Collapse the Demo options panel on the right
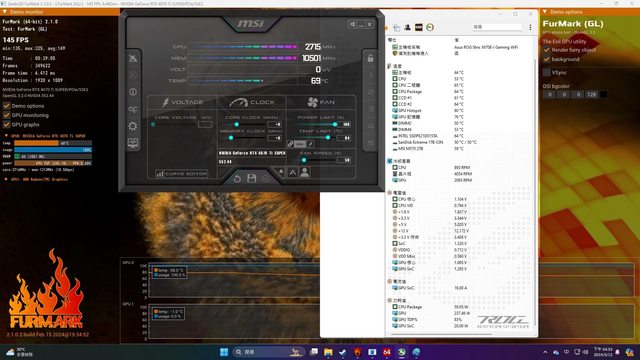 (545, 12)
